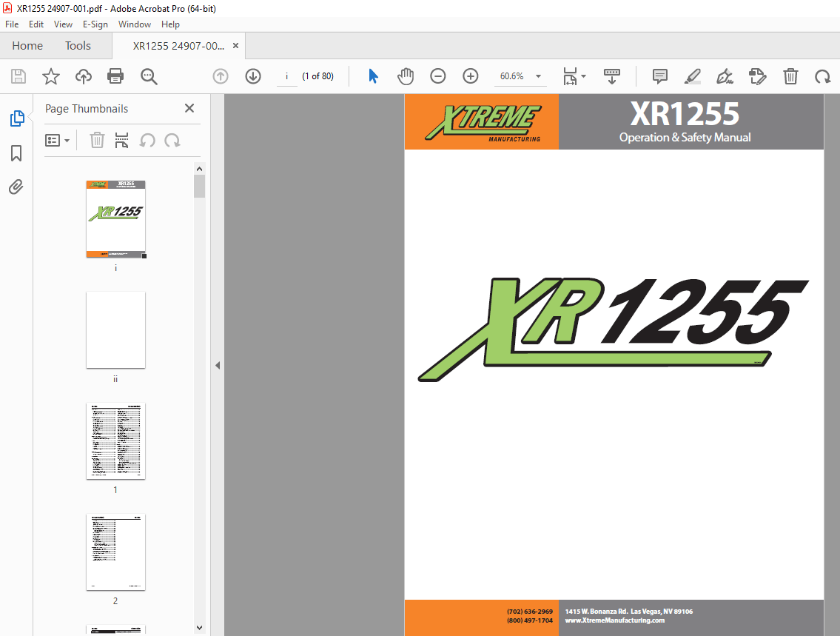The height and width of the screenshot is (636, 840).
Task: Open the thumbnail options dropdown
Action: 58,140
